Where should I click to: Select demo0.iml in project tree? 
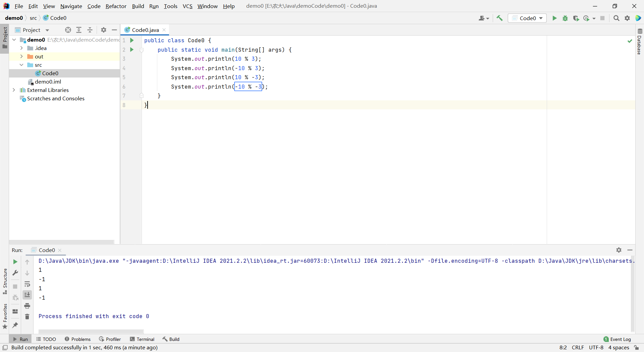pos(48,82)
